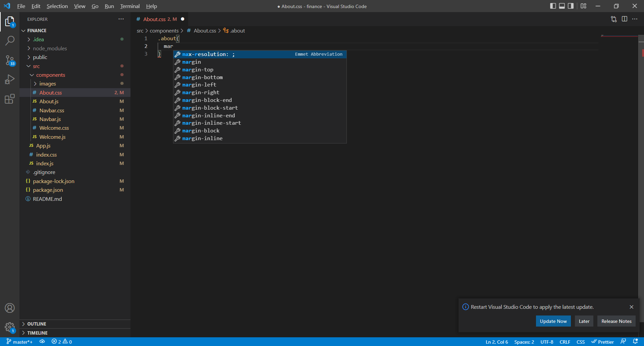Expand the OUTLINE section

tap(37, 324)
